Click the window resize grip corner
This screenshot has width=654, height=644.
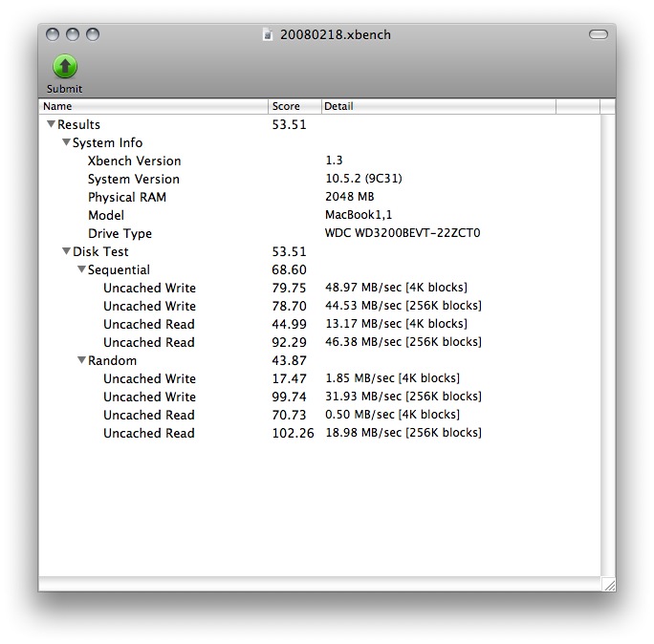click(609, 585)
